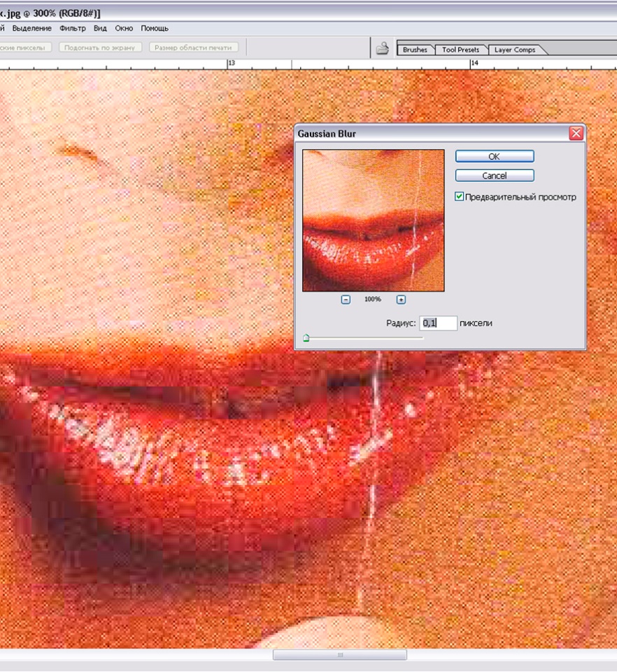Click OK in Gaussian Blur dialog

494,157
